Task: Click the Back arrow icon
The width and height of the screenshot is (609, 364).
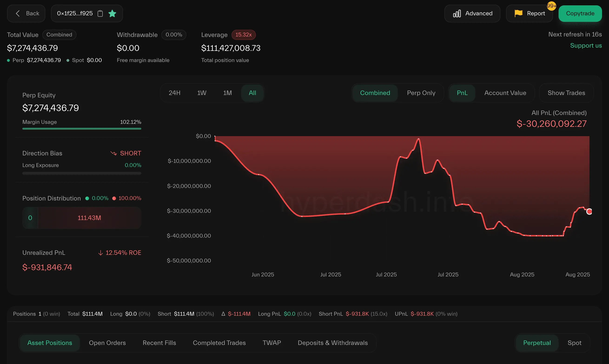Action: (x=18, y=13)
